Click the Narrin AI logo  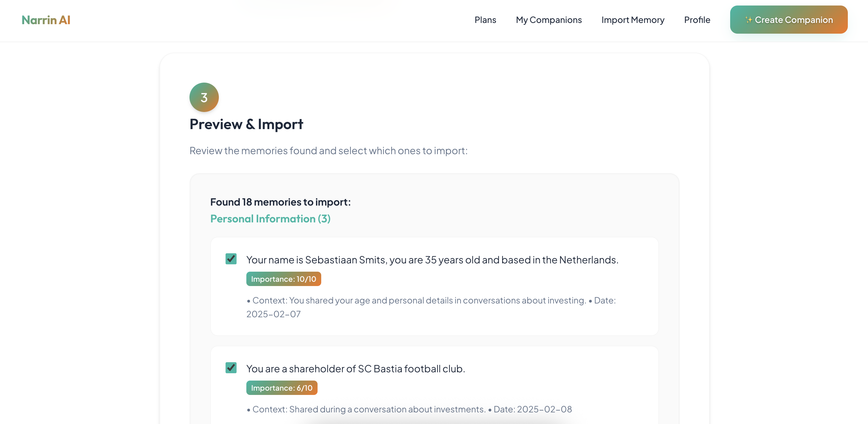click(46, 20)
